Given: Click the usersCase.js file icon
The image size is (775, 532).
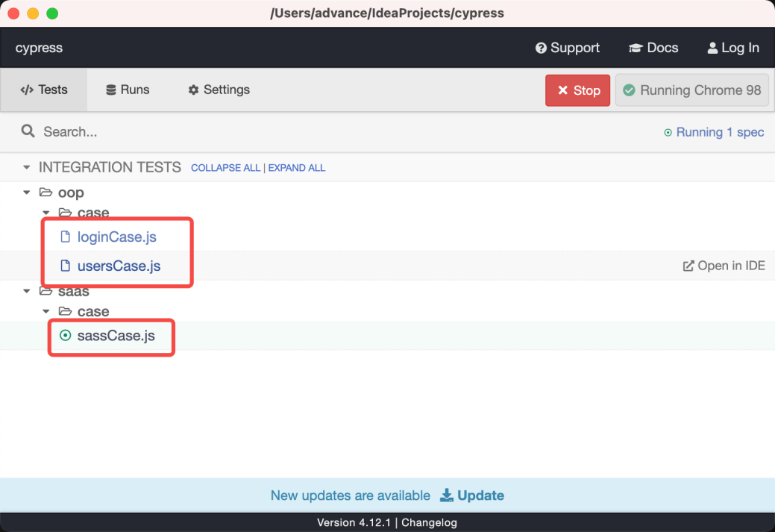Looking at the screenshot, I should [65, 266].
